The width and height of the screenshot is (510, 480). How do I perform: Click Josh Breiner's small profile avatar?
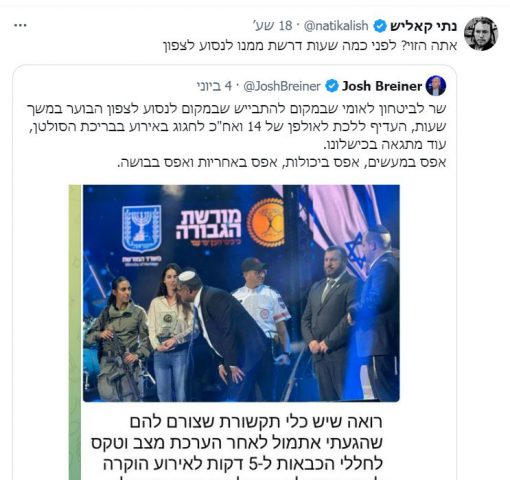pos(436,86)
